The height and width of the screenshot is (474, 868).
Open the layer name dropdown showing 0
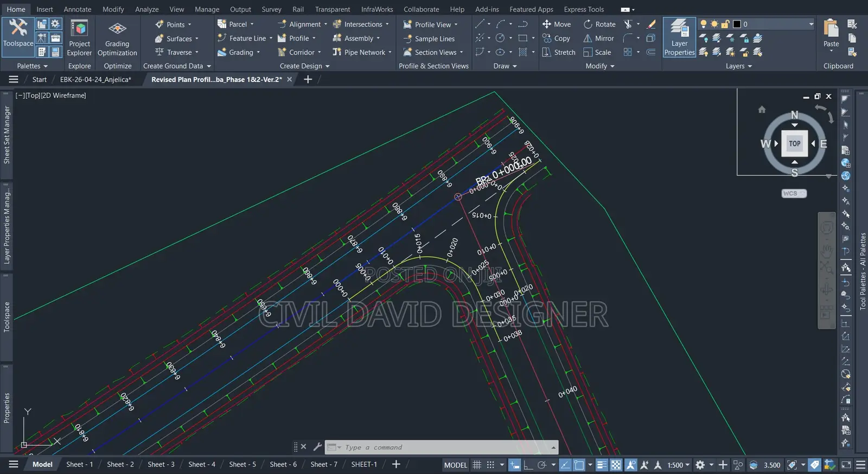click(x=812, y=24)
